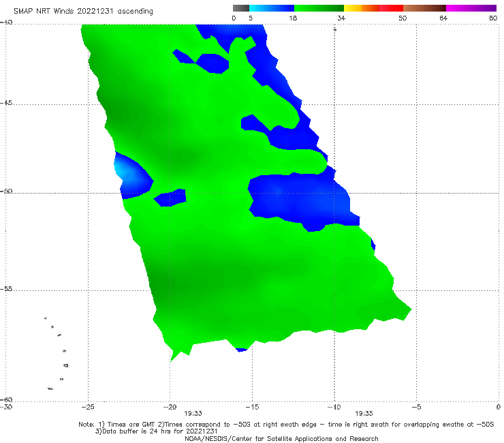504x443 pixels.
Task: Click the "-30" longitude axis label
Action: click(6, 407)
